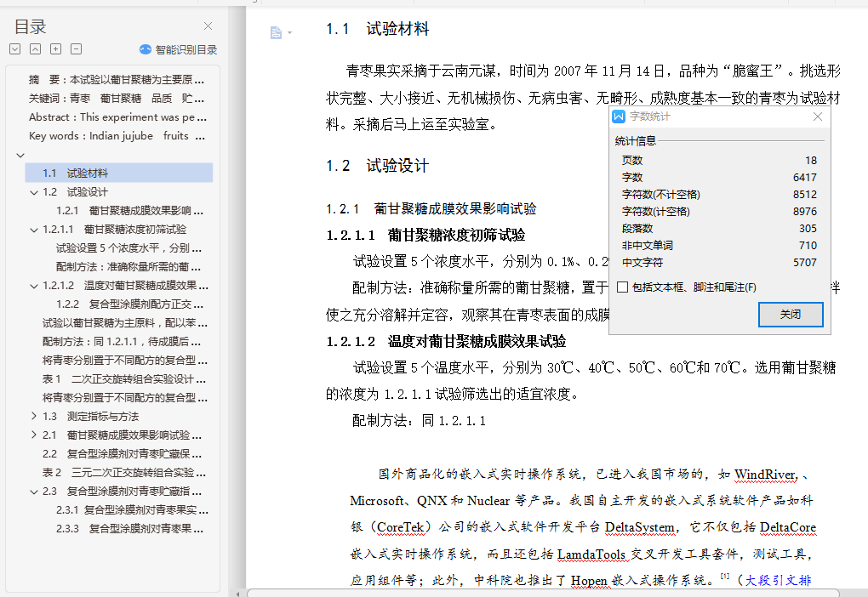Screen dimensions: 868x597
Task: Click the blue robot icon beside 智能识别目录
Action: [145, 49]
